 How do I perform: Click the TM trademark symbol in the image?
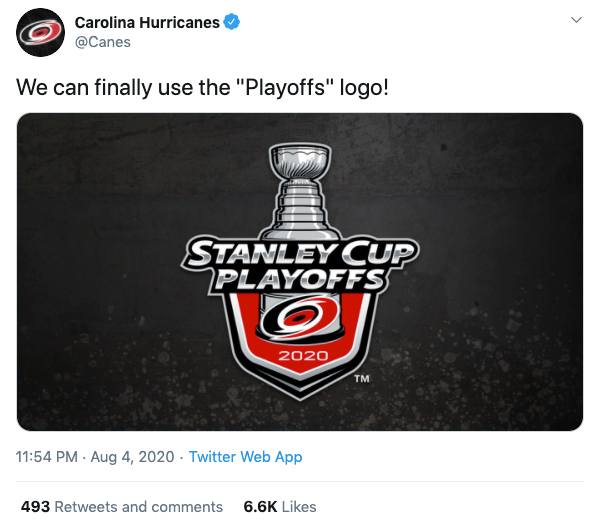tap(362, 379)
